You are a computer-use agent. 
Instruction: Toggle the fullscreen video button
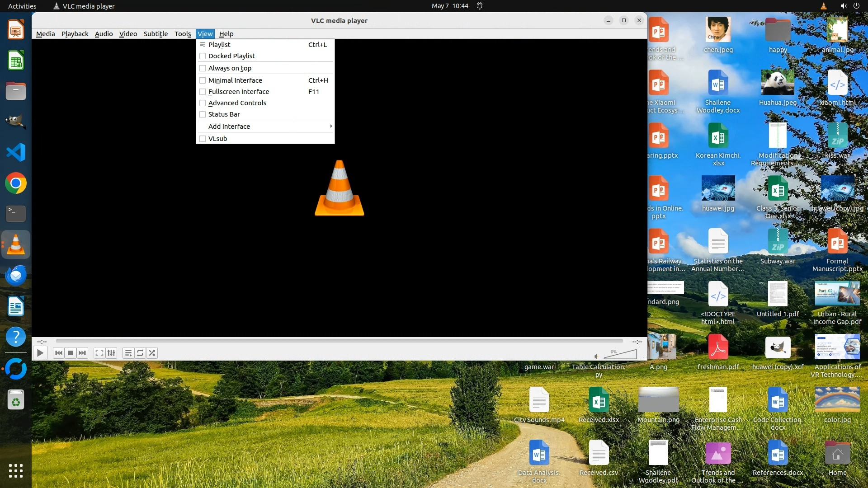point(99,353)
